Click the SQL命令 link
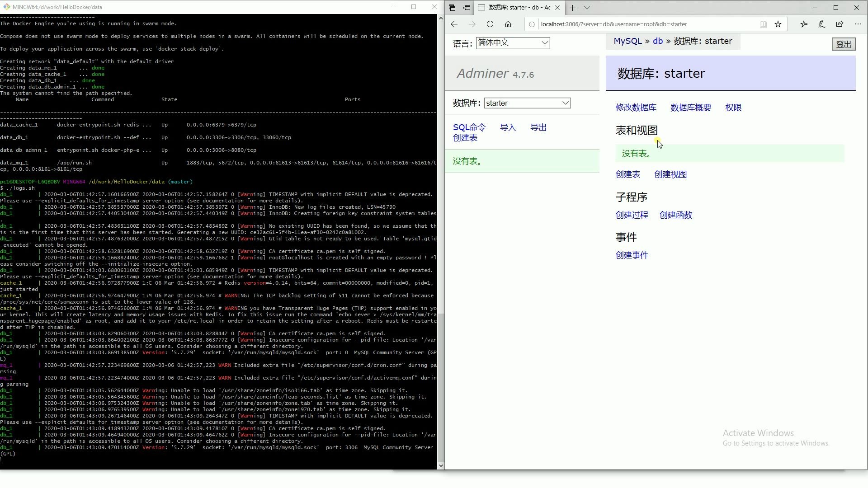The width and height of the screenshot is (868, 488). click(469, 128)
